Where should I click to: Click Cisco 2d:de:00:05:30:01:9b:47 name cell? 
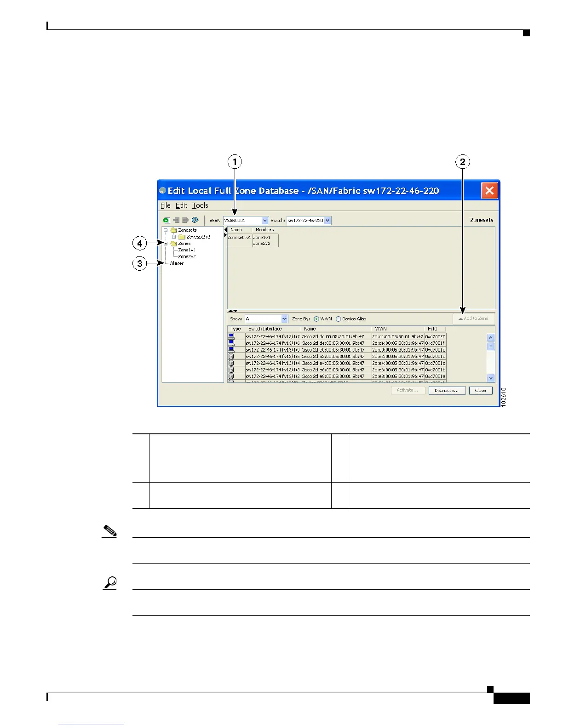[336, 343]
